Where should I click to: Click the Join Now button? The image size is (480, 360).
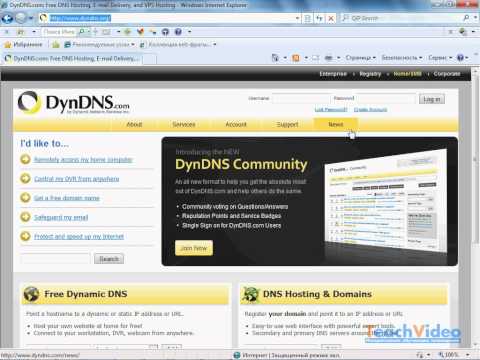(194, 248)
